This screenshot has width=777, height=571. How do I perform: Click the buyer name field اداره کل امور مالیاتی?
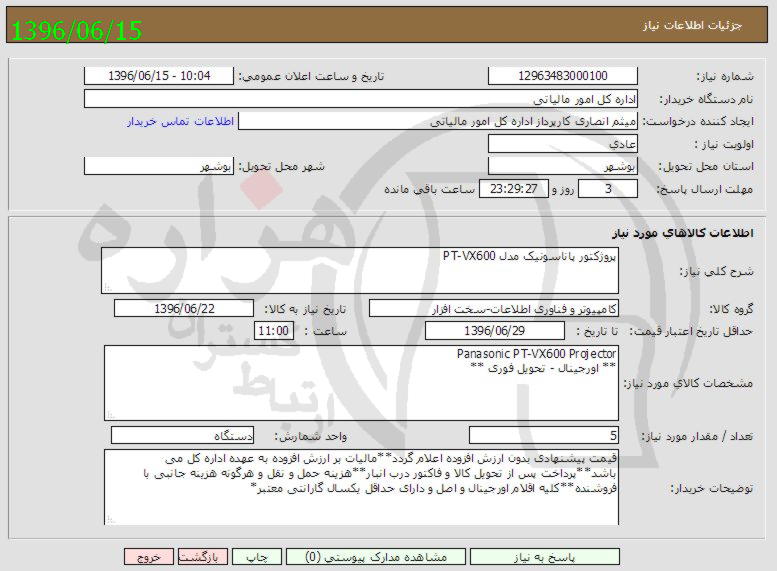click(361, 99)
